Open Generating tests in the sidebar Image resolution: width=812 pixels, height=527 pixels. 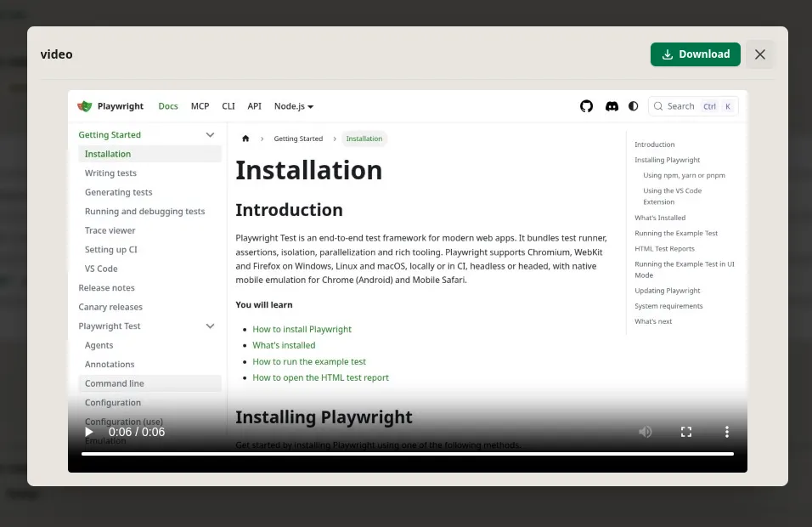(x=119, y=192)
